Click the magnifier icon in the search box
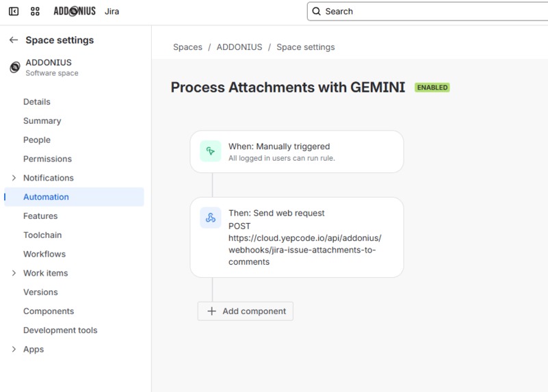 point(316,12)
